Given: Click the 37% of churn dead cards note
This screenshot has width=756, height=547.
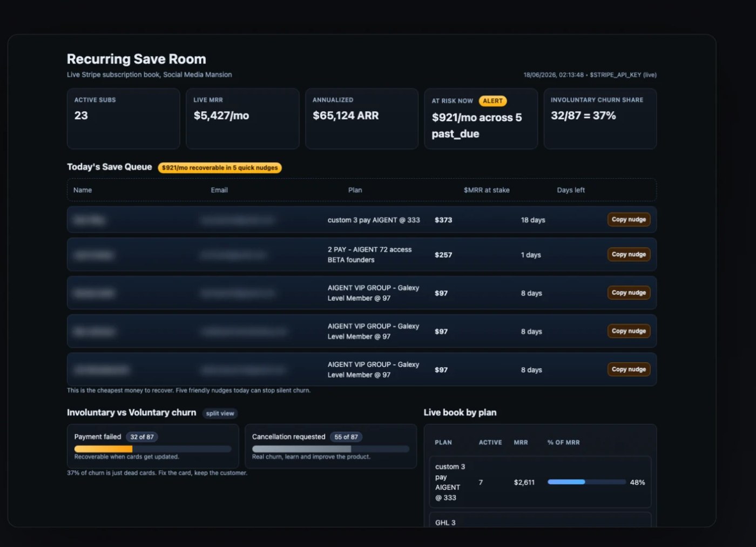Looking at the screenshot, I should tap(157, 473).
